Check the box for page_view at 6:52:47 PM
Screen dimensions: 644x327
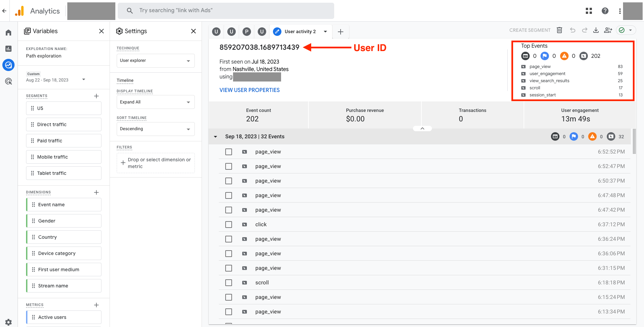tap(229, 166)
